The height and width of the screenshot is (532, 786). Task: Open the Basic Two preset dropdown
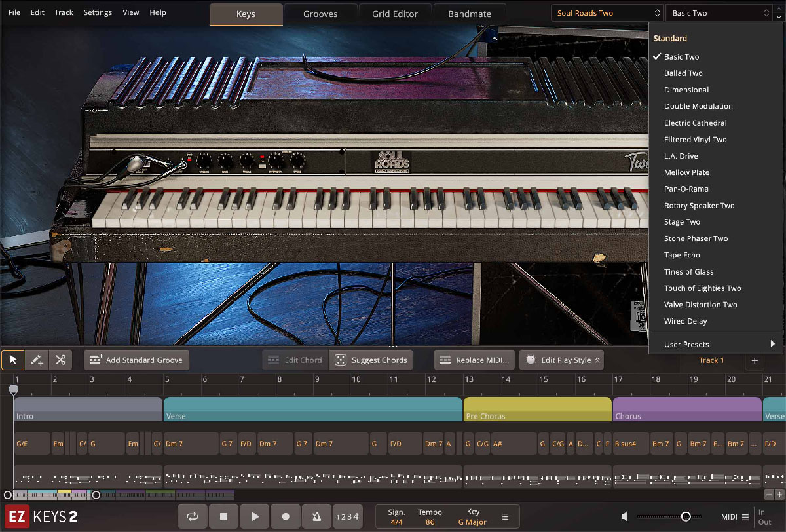(x=719, y=13)
